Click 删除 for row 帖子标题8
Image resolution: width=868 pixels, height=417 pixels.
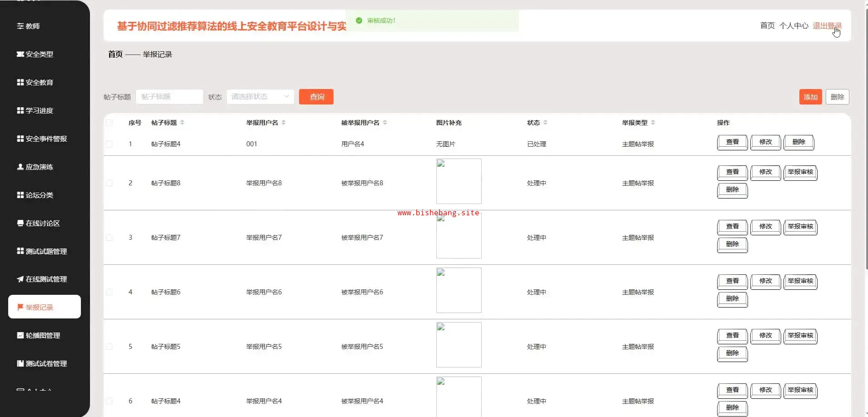click(x=733, y=190)
